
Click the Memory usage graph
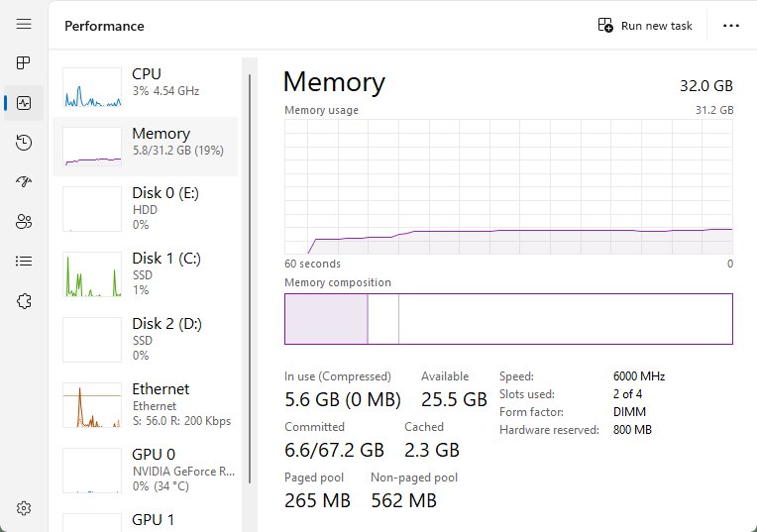tap(509, 187)
